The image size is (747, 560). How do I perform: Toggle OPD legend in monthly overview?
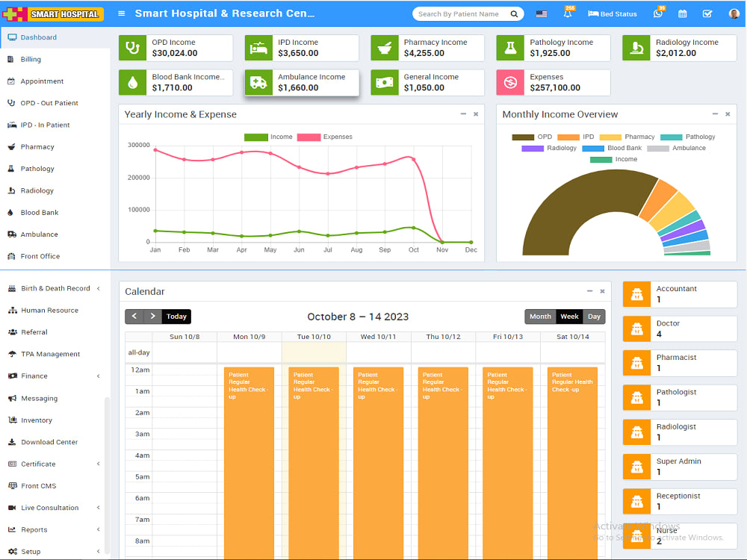(532, 137)
